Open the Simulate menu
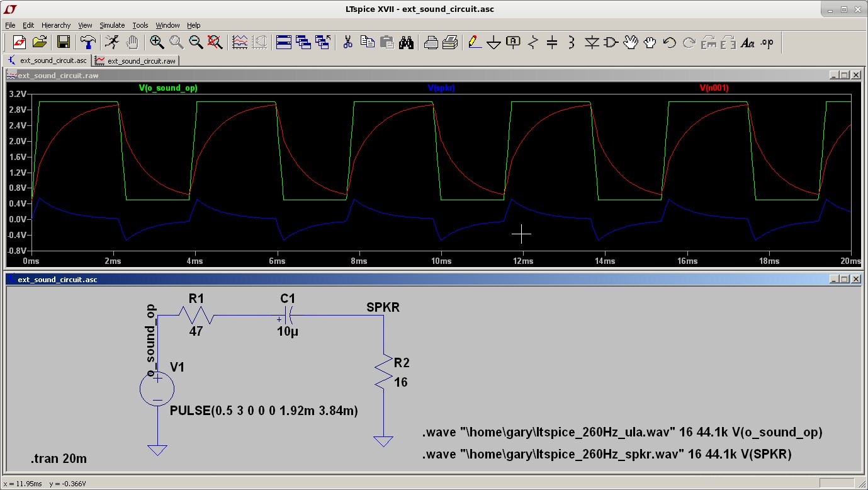Image resolution: width=868 pixels, height=490 pixels. pyautogui.click(x=112, y=25)
